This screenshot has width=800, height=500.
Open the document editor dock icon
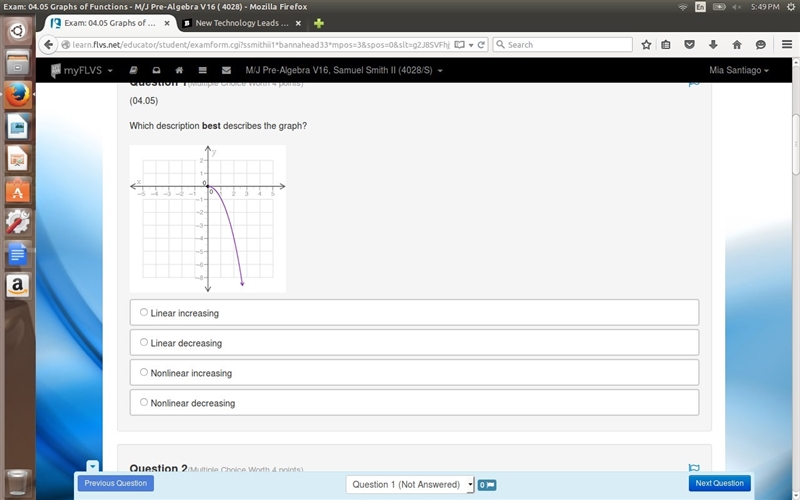pos(17,254)
